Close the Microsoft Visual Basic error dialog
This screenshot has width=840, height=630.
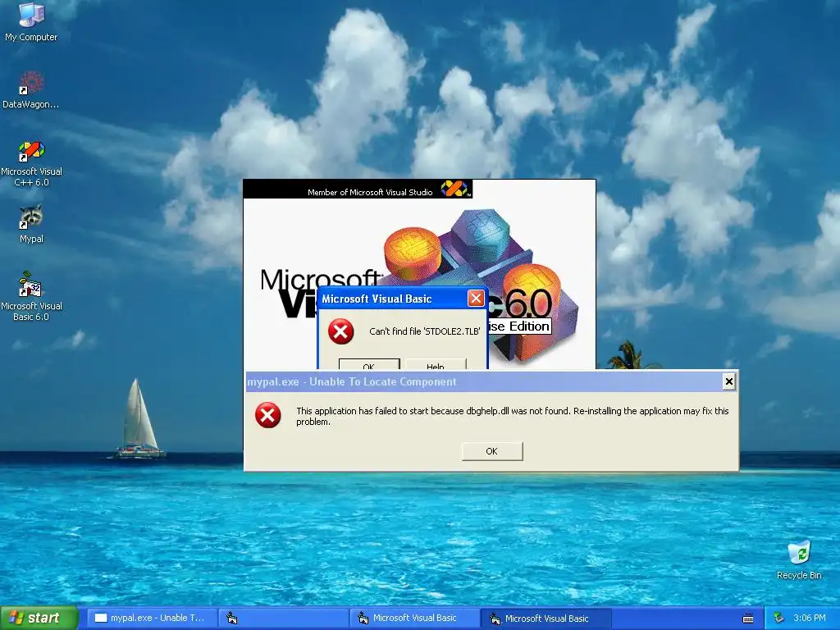476,299
